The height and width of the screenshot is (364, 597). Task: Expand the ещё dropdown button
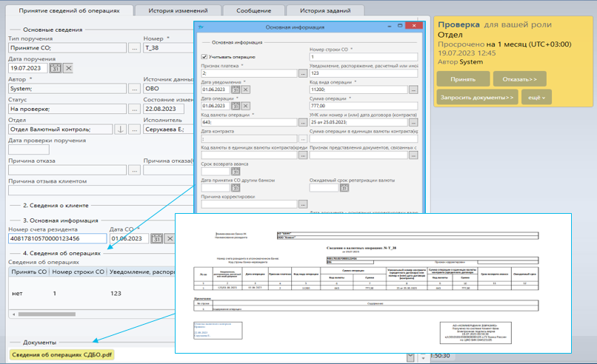tap(536, 97)
